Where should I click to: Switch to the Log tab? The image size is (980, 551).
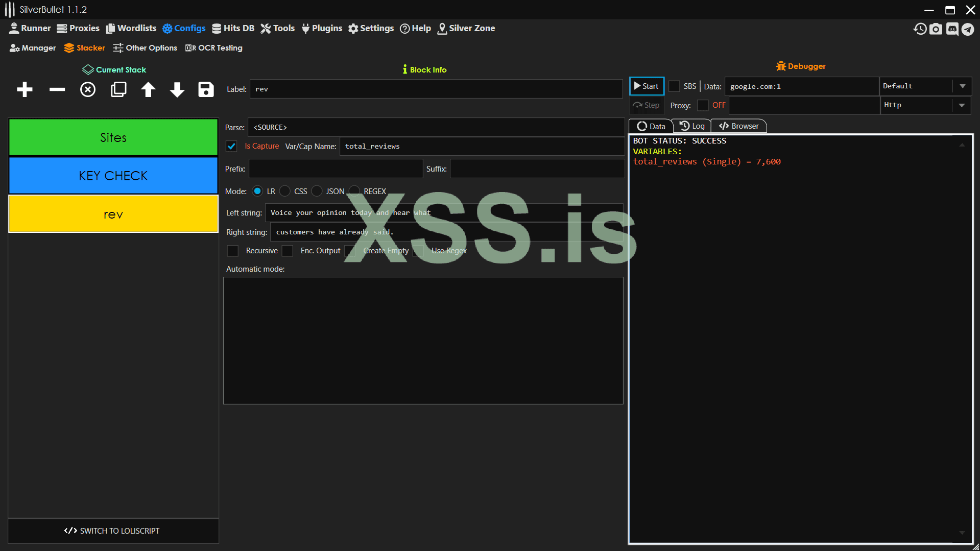click(x=692, y=126)
